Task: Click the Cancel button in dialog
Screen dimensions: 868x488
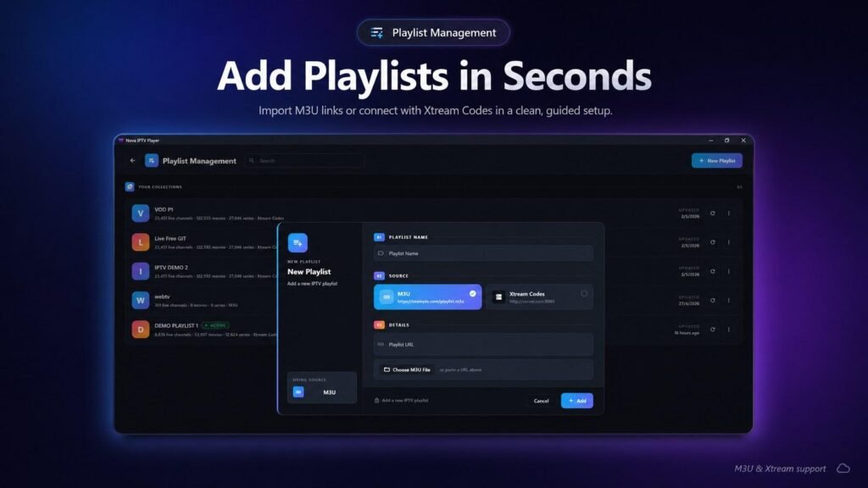Action: [541, 401]
